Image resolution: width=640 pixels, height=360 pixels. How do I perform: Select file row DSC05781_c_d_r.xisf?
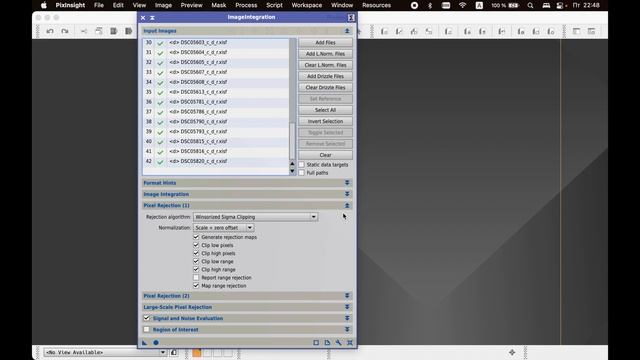pyautogui.click(x=216, y=102)
